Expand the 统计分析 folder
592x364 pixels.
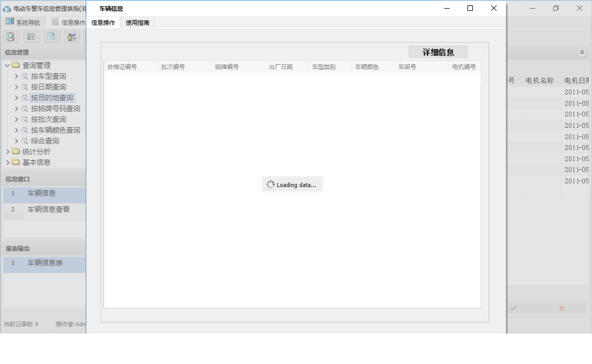pos(7,151)
